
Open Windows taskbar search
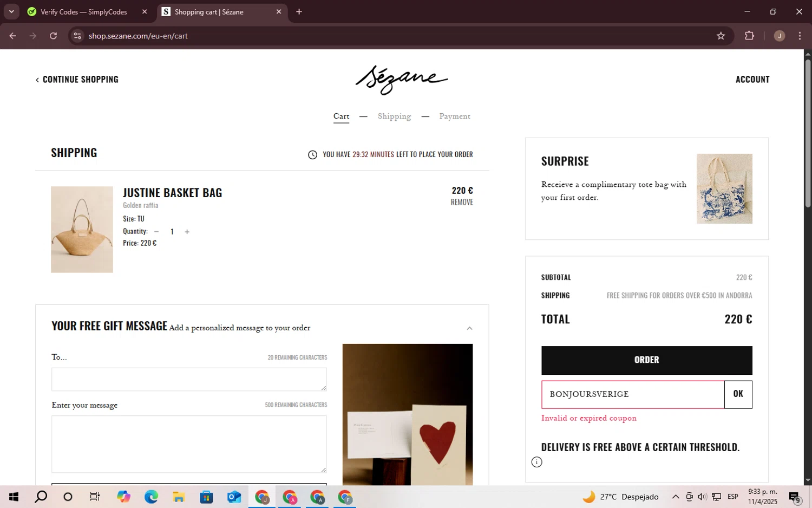[41, 497]
